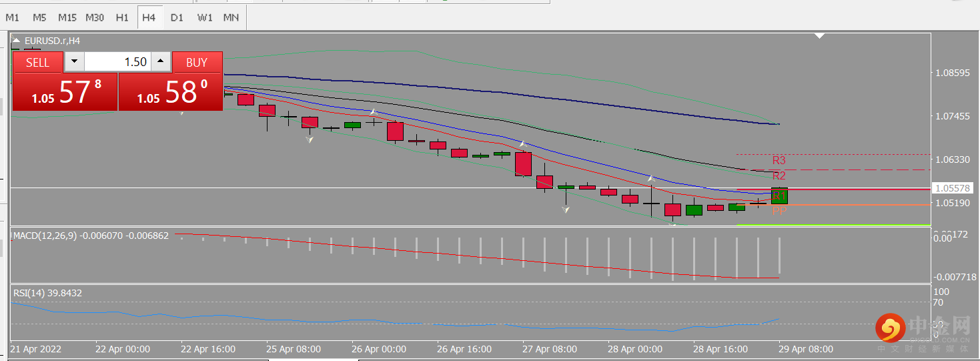Image resolution: width=980 pixels, height=361 pixels.
Task: Switch chart to M15 timeframe
Action: tap(67, 17)
